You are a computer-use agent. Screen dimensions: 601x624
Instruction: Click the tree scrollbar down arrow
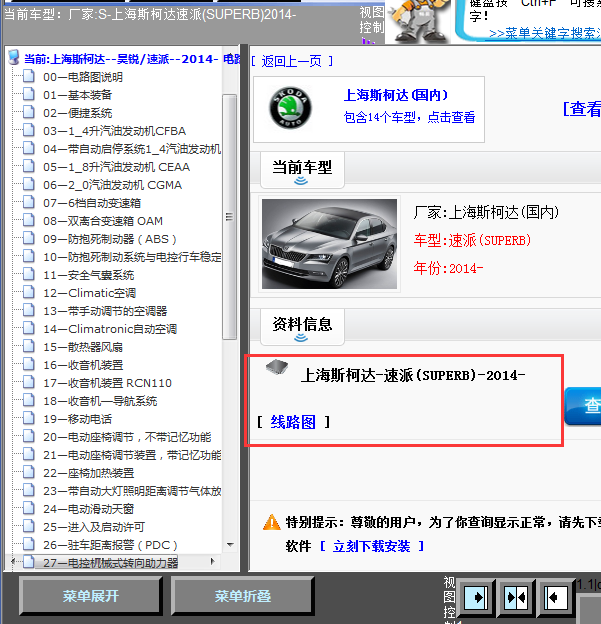(x=230, y=544)
